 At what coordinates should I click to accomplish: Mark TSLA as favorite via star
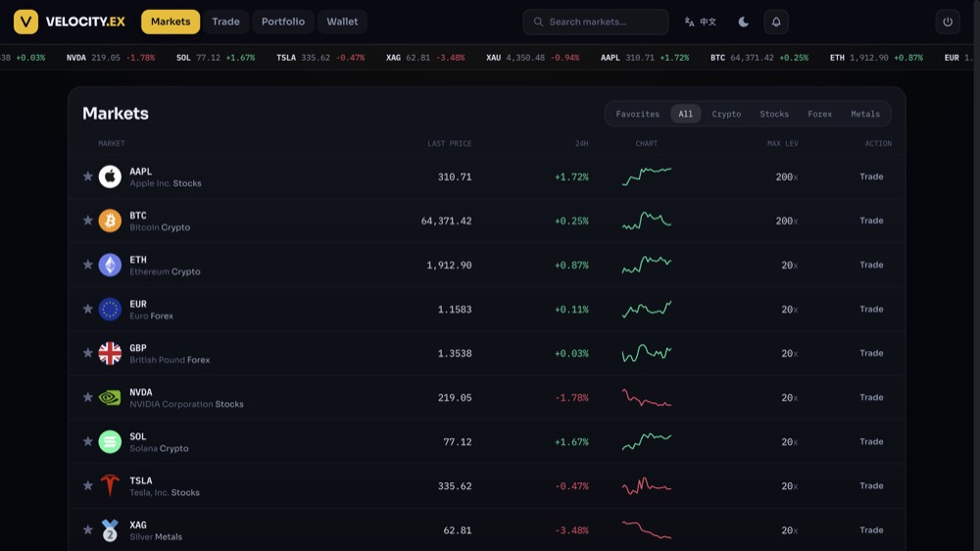[87, 485]
